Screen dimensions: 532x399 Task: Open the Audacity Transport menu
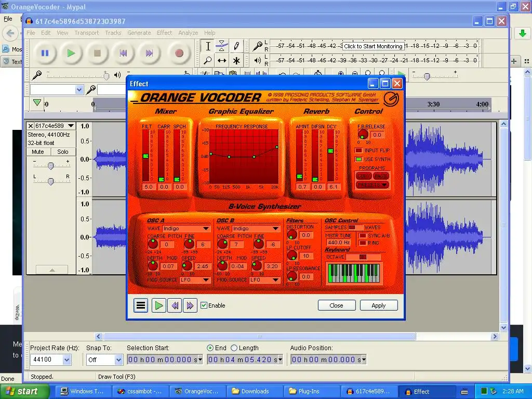click(x=87, y=33)
